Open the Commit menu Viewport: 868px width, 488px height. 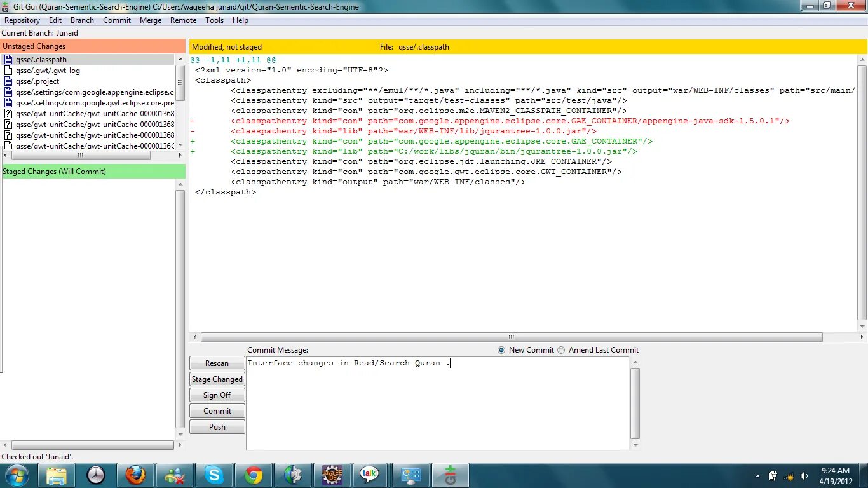[x=117, y=20]
